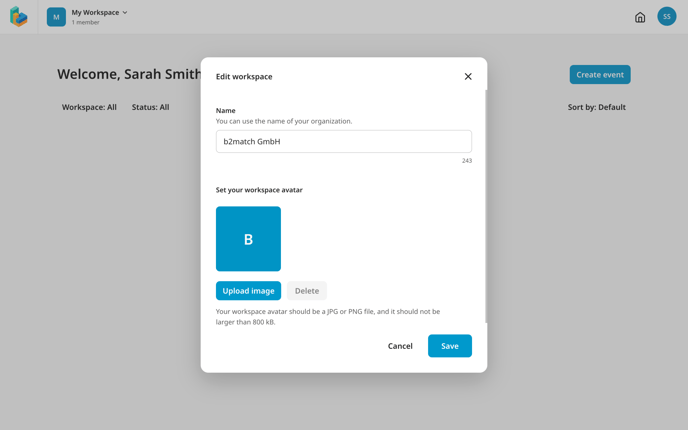Expand the My Workspace dropdown chevron
Image resolution: width=688 pixels, height=430 pixels.
click(x=125, y=12)
